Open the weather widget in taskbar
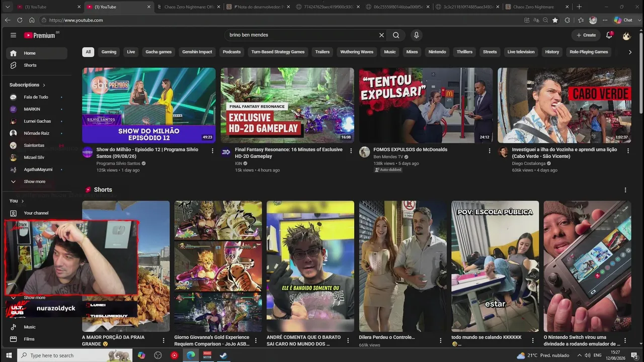This screenshot has height=362, width=644. point(543,355)
